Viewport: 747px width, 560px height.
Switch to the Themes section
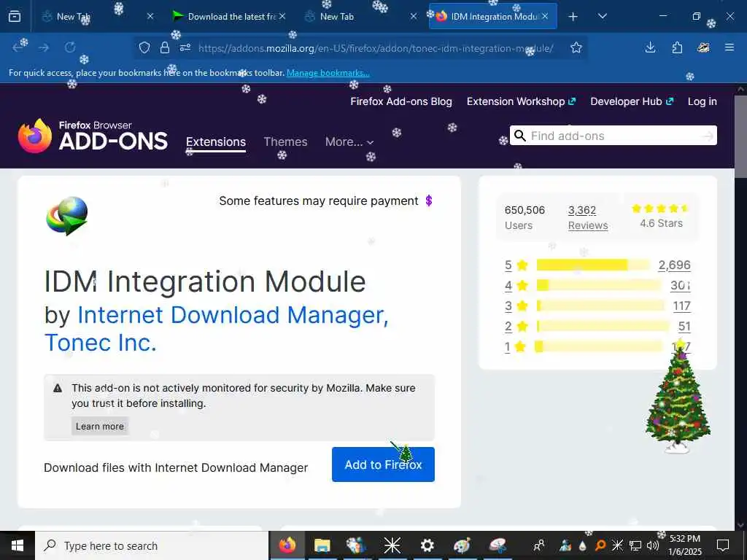[x=285, y=141]
